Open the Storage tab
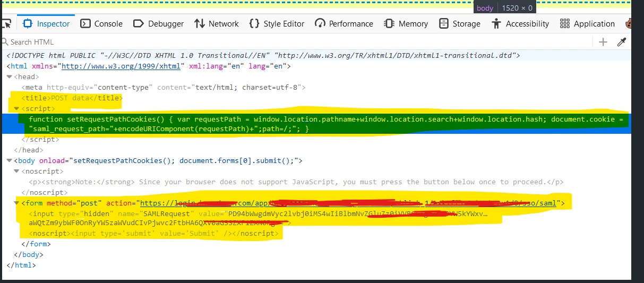 click(x=460, y=24)
